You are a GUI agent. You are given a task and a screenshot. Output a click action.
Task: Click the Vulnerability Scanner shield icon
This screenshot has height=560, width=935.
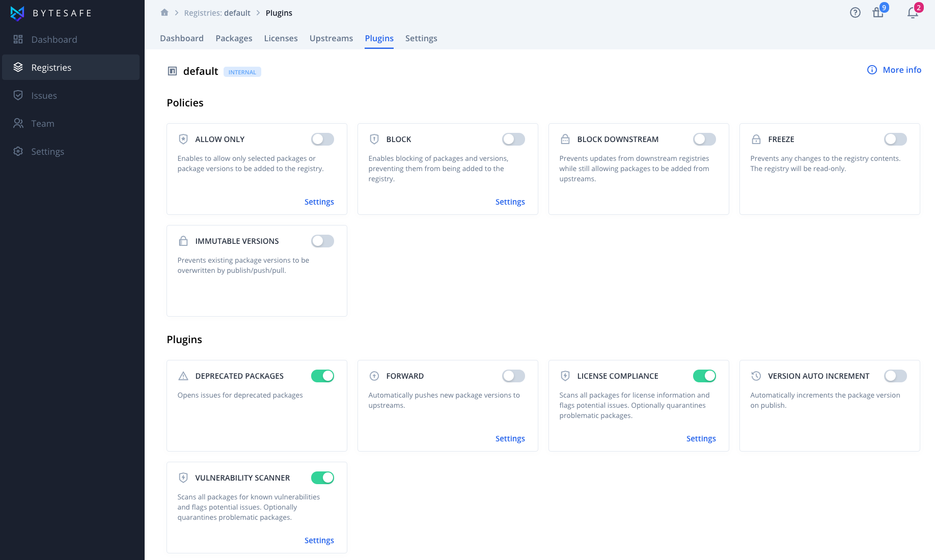tap(183, 478)
